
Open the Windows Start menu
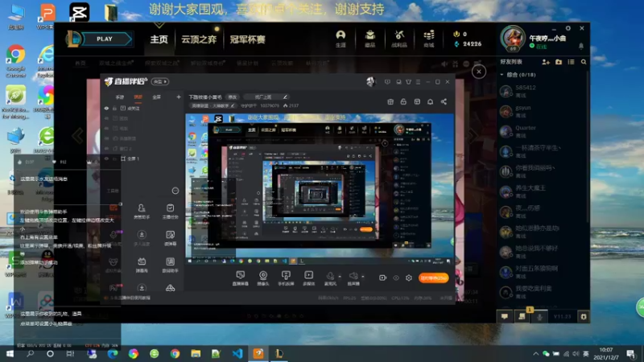pos(10,353)
